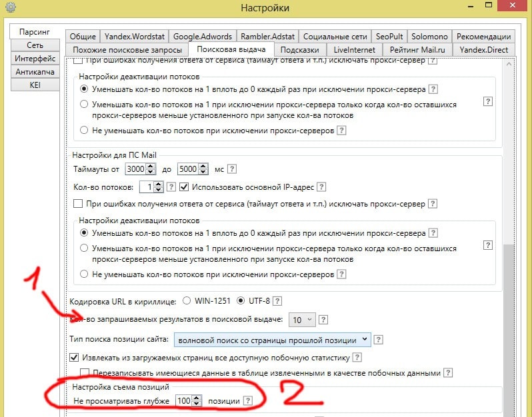Screen dimensions: 532x417
Task: Open help for Mail 'Уменьшать кол-во потоков на 1 вплоть до 0'
Action: click(x=433, y=233)
